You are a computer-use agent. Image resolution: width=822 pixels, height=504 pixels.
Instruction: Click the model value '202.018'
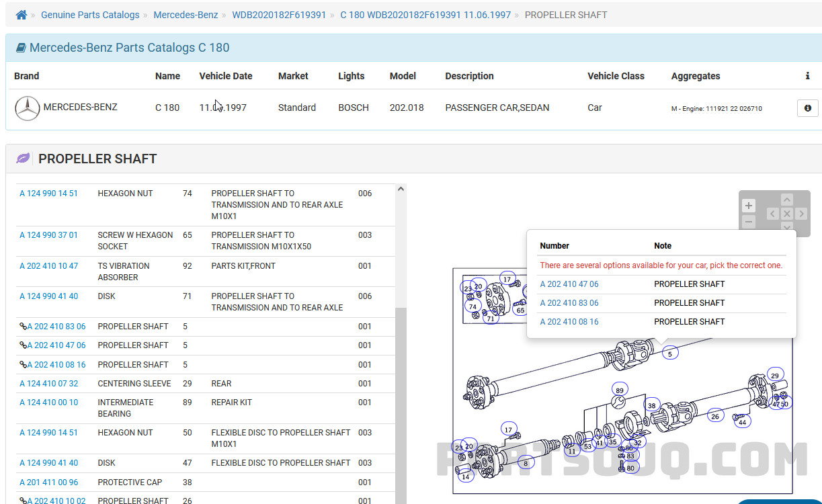point(407,108)
